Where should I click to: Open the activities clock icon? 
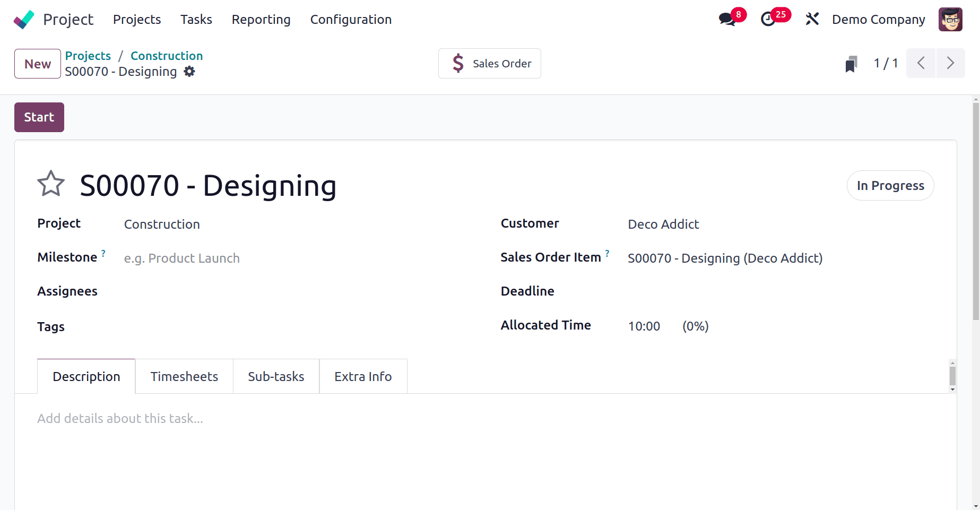click(x=768, y=20)
